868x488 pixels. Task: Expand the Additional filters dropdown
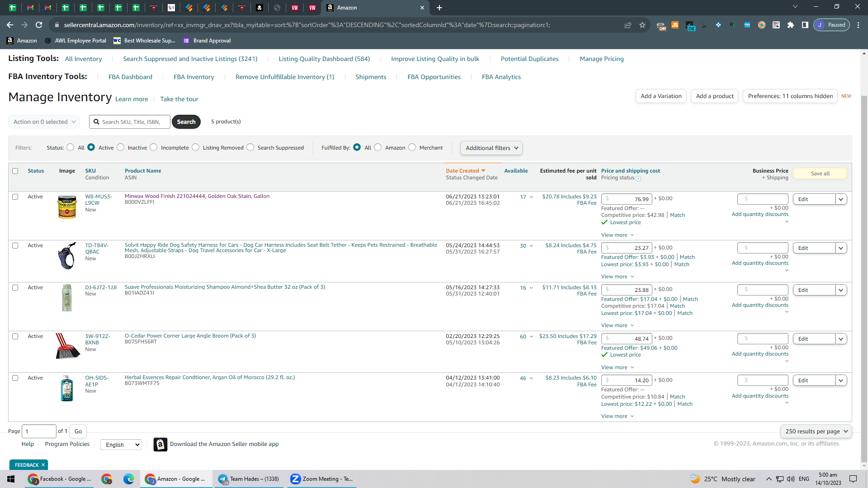491,148
